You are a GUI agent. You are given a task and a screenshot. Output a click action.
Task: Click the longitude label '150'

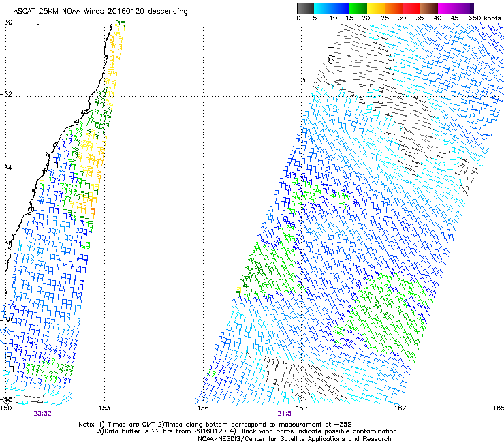[x=5, y=408]
